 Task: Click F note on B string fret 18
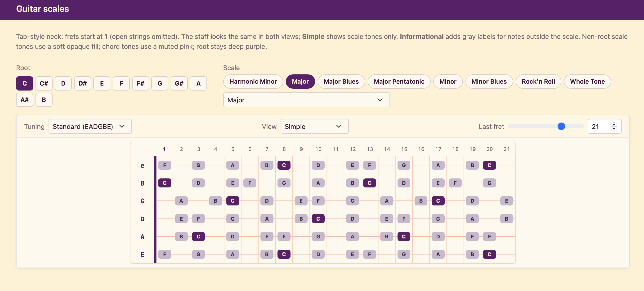455,183
